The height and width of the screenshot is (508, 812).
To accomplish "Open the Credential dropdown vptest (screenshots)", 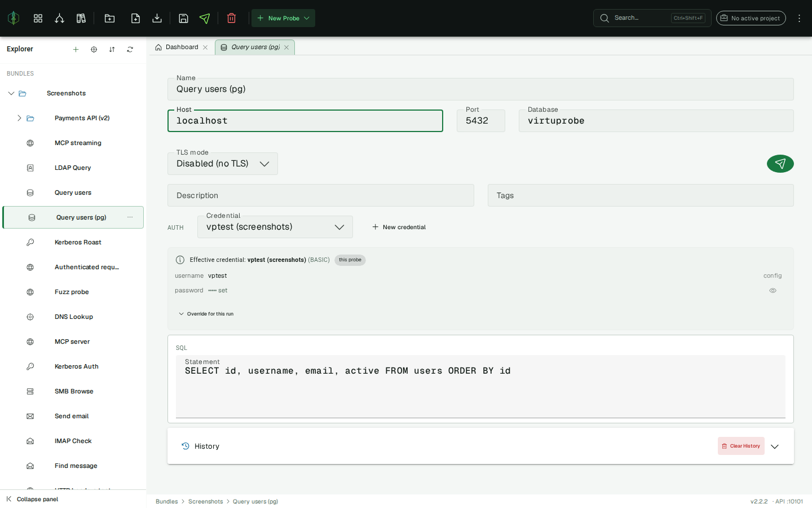I will click(x=275, y=227).
